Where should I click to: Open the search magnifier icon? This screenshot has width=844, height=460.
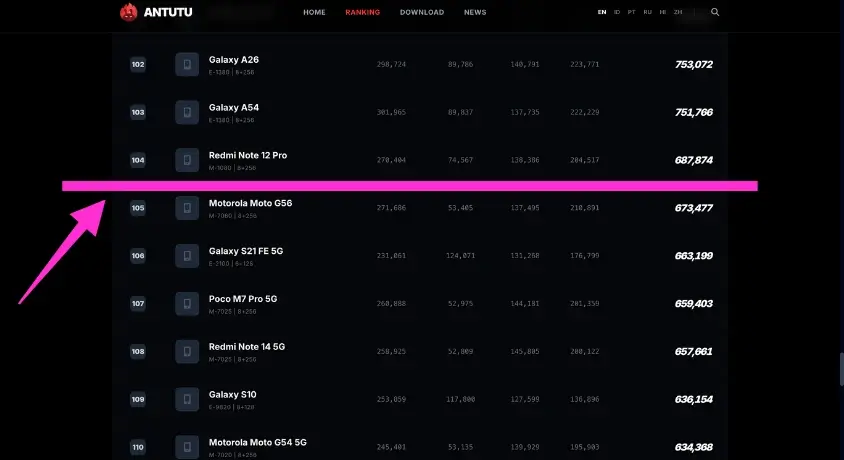715,12
